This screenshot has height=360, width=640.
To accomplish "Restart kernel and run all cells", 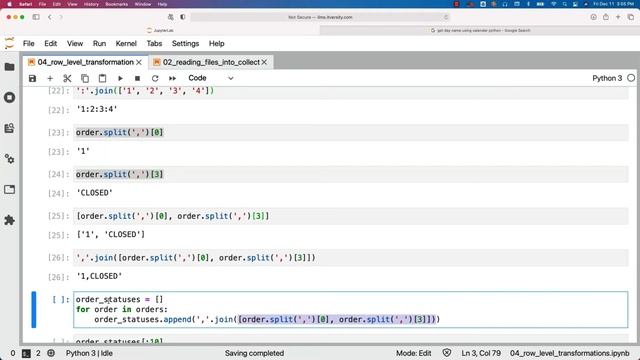I will (x=173, y=78).
